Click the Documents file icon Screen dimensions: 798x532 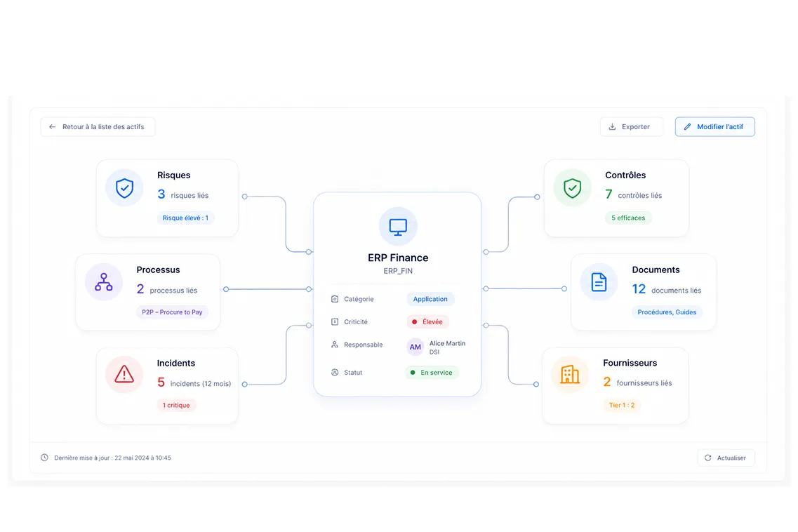point(599,282)
